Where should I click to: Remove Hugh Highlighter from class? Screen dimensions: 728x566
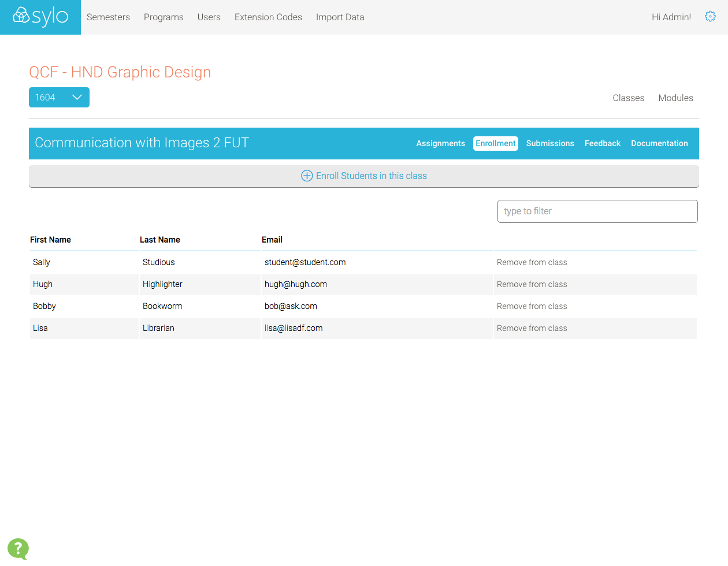tap(532, 284)
